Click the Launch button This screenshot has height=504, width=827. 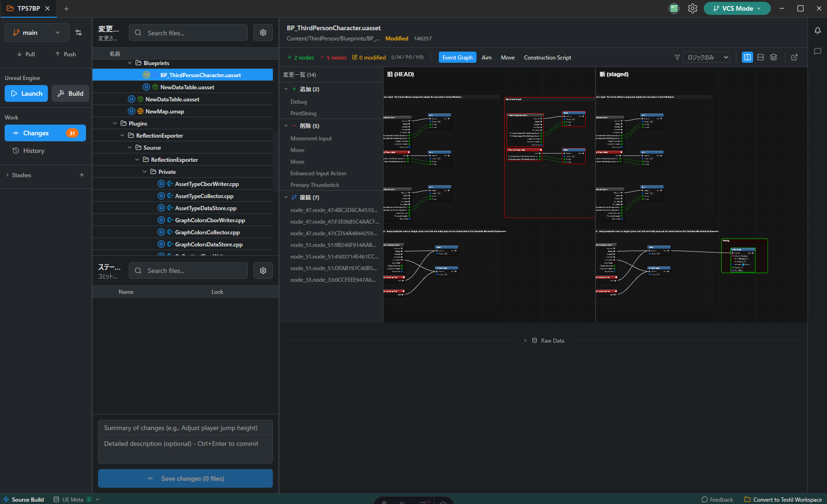point(26,93)
